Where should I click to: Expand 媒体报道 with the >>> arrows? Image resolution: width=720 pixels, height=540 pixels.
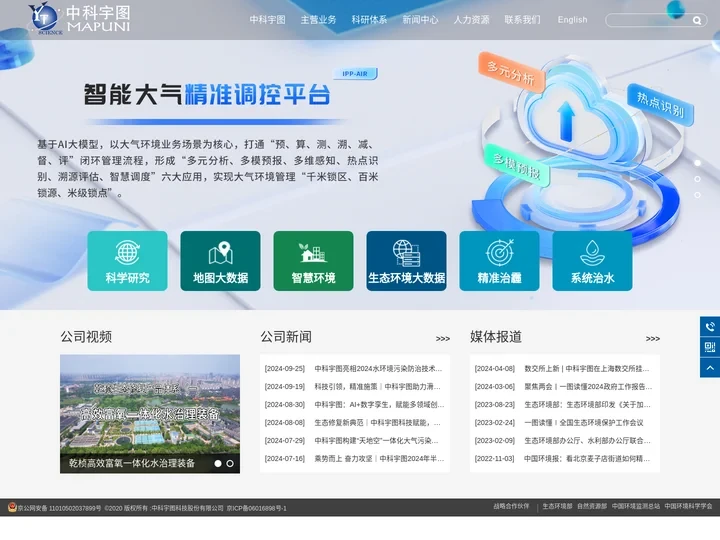pos(652,339)
